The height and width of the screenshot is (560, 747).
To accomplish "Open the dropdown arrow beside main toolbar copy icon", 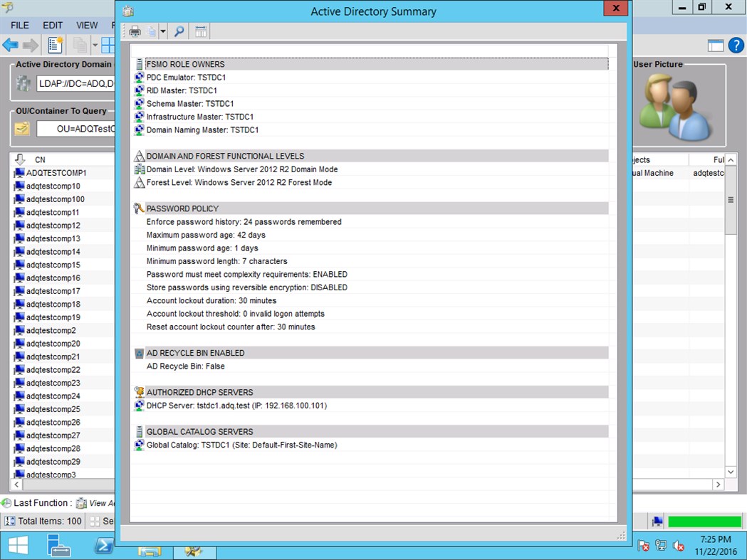I will tap(95, 46).
